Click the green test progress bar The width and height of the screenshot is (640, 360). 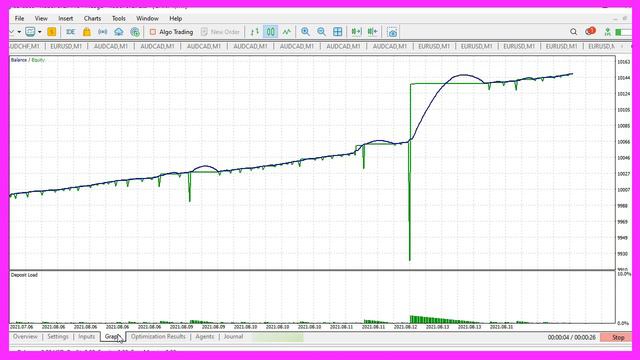pos(278,337)
